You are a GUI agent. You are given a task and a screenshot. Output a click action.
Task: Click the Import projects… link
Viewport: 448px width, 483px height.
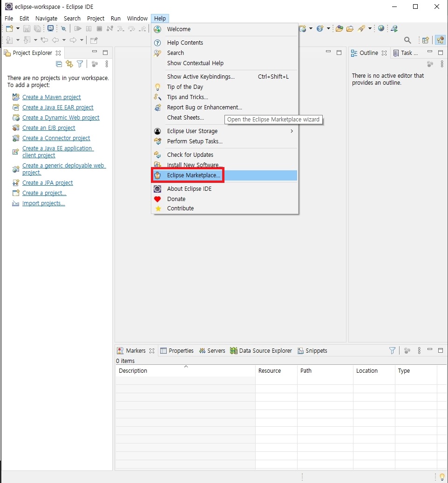point(43,203)
